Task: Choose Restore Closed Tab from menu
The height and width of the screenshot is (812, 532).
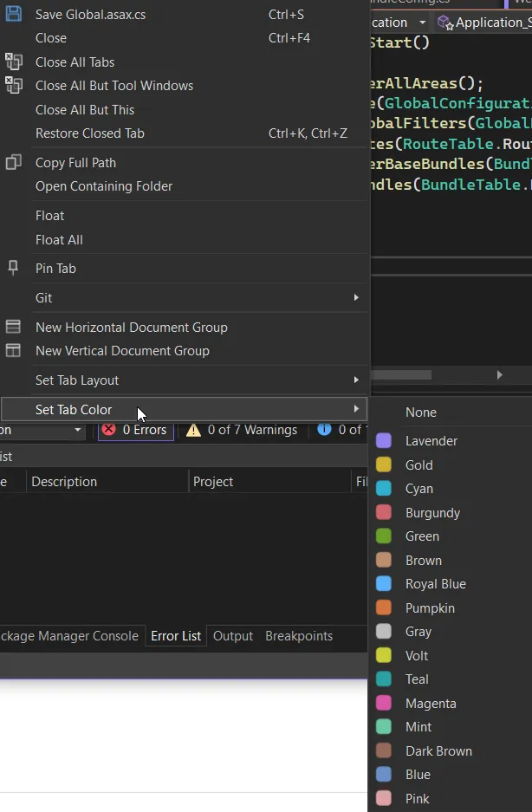Action: pyautogui.click(x=90, y=133)
